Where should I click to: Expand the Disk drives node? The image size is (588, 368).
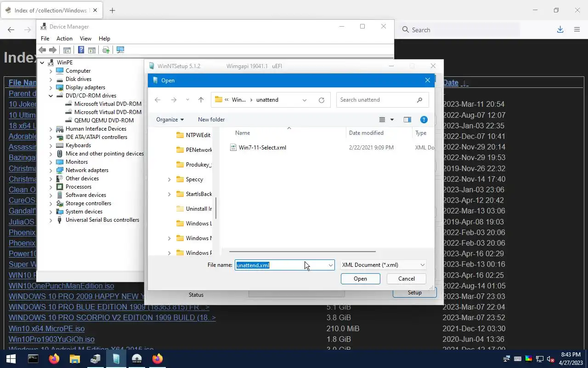[x=51, y=79]
